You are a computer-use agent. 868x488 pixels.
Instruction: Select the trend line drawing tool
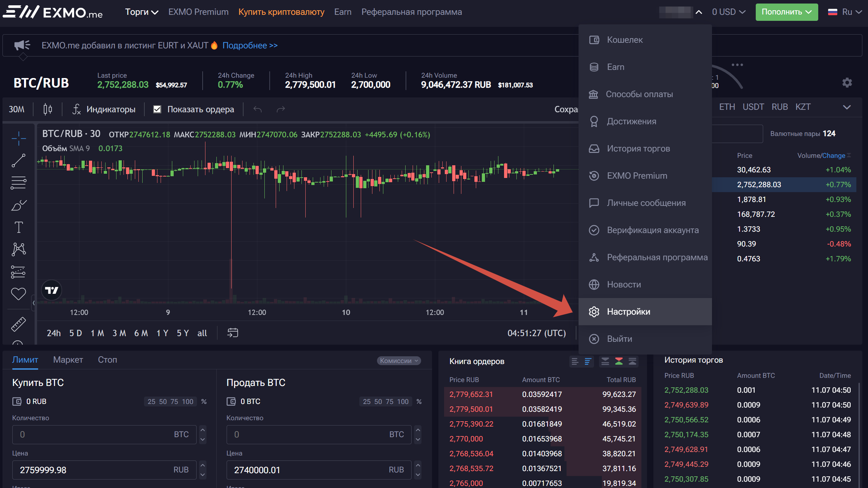point(19,160)
